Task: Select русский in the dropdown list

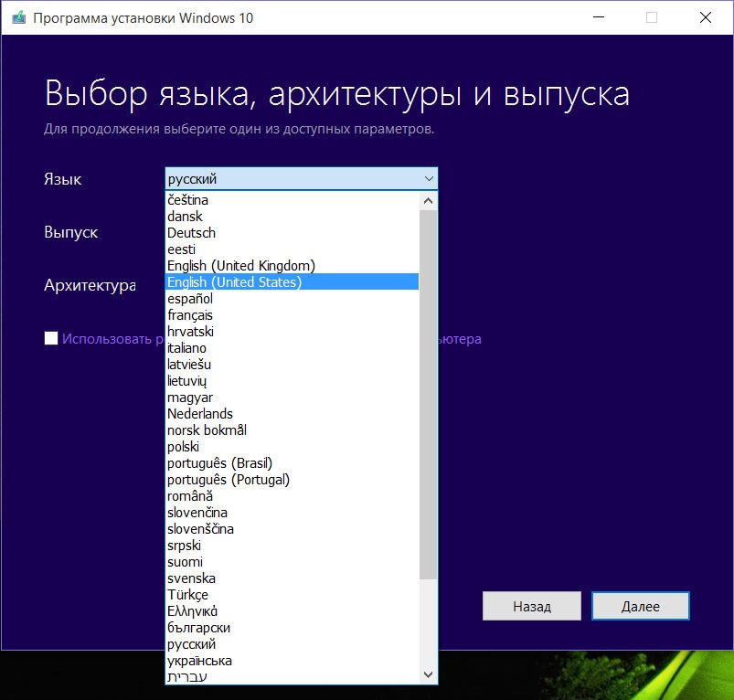Action: pyautogui.click(x=293, y=644)
